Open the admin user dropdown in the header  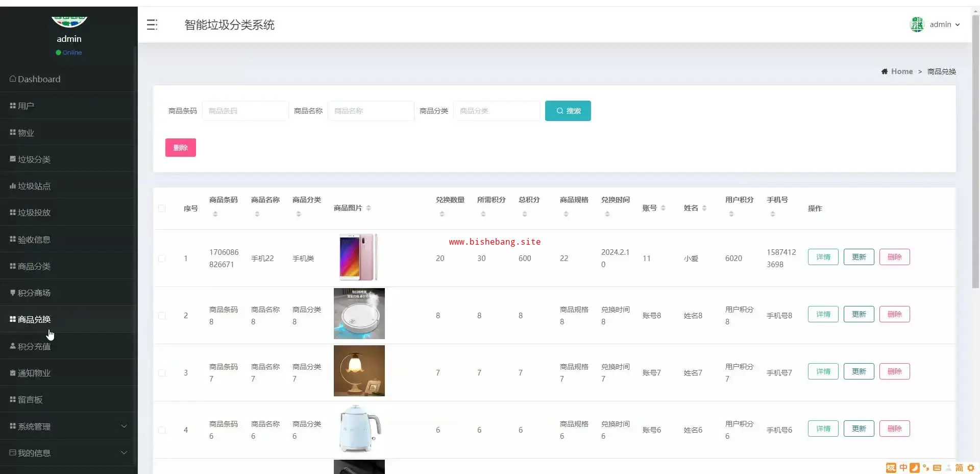point(944,25)
